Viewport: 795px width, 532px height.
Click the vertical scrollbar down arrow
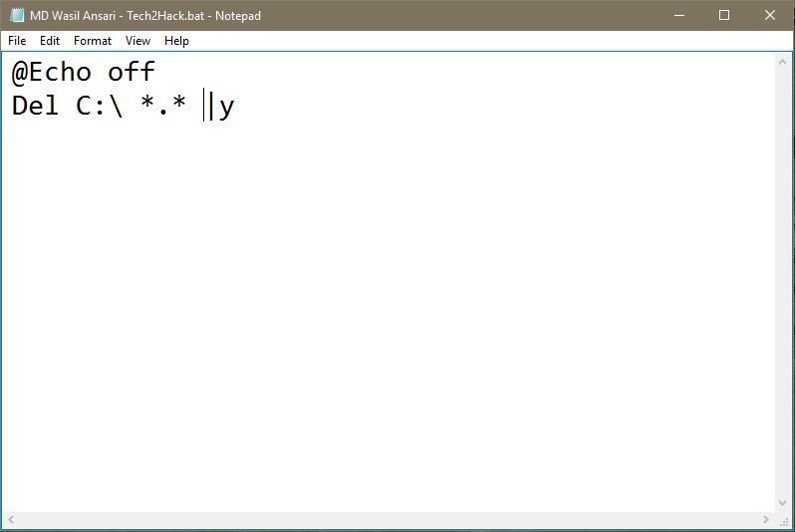pos(782,503)
